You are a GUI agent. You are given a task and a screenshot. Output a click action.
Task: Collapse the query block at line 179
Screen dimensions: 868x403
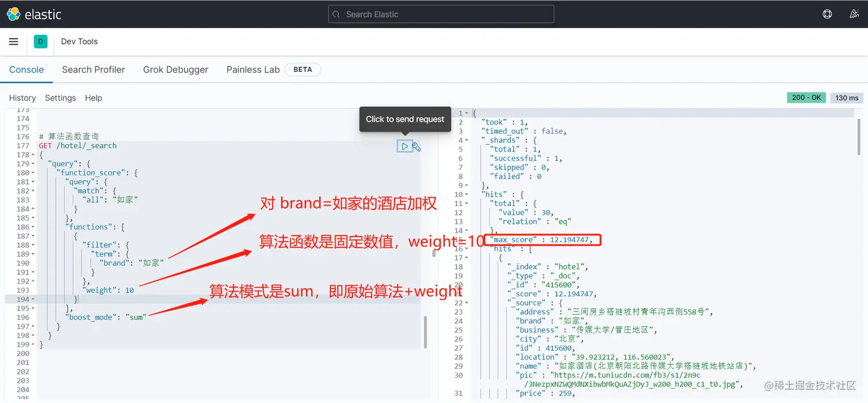pyautogui.click(x=33, y=164)
